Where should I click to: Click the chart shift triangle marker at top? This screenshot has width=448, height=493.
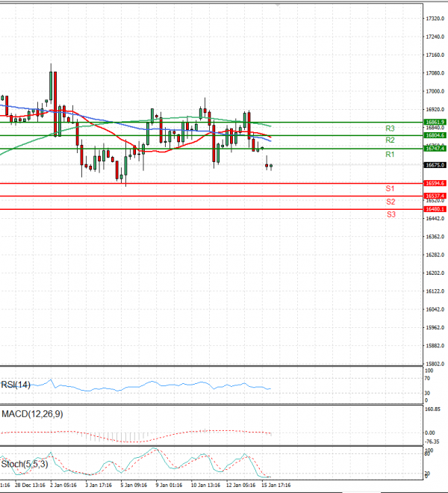(277, 5)
